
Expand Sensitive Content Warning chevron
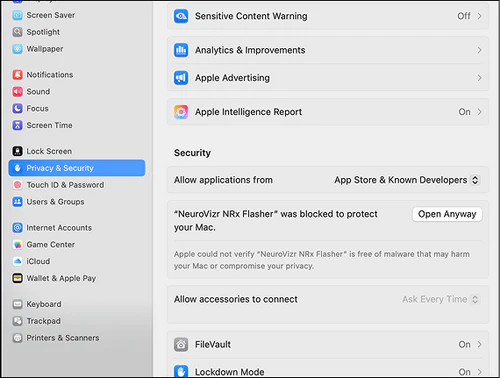pyautogui.click(x=479, y=16)
